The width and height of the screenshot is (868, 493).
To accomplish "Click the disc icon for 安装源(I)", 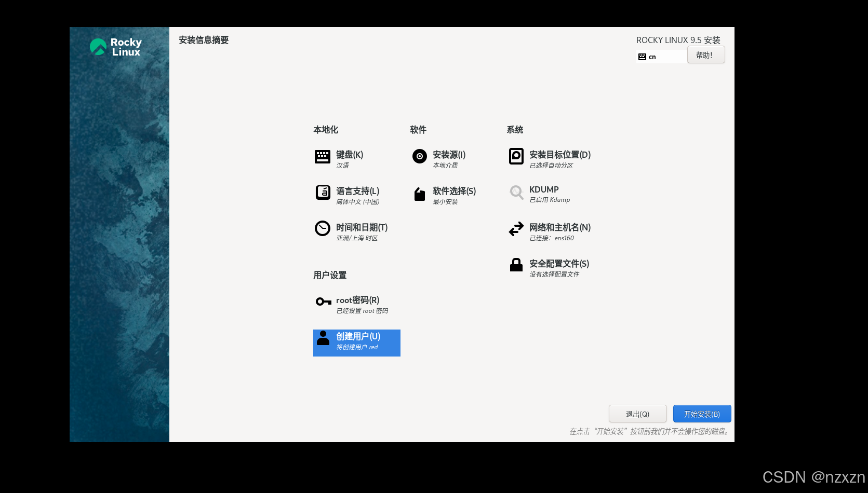I will pos(419,156).
